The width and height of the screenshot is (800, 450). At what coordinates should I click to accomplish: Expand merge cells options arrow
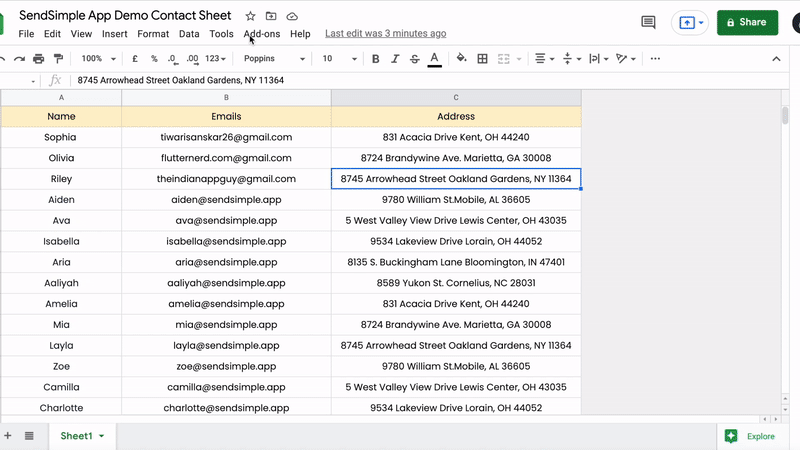coord(519,59)
